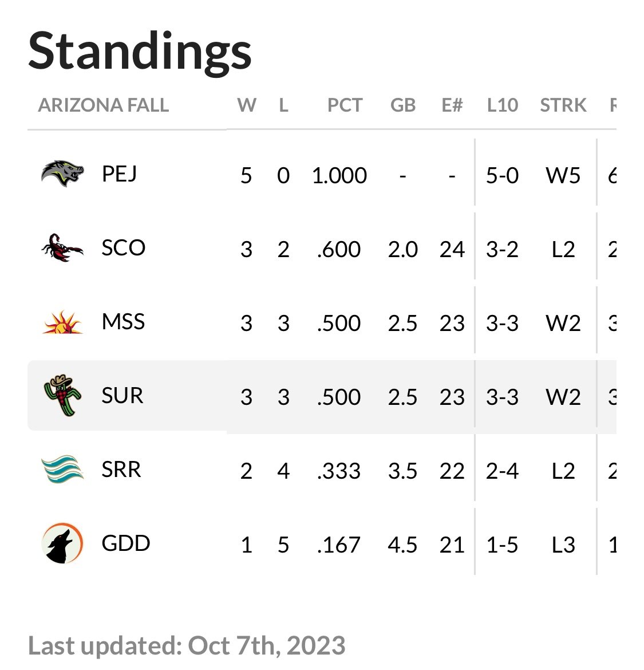The height and width of the screenshot is (670, 644).
Task: Click the SCO scorpion team logo
Action: pos(62,247)
